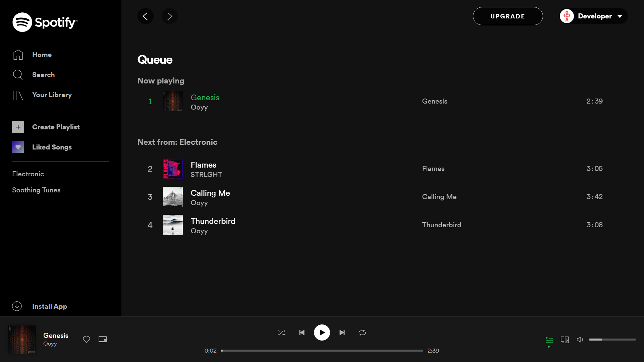Toggle the Queue view icon
644x362 pixels.
coord(549,340)
